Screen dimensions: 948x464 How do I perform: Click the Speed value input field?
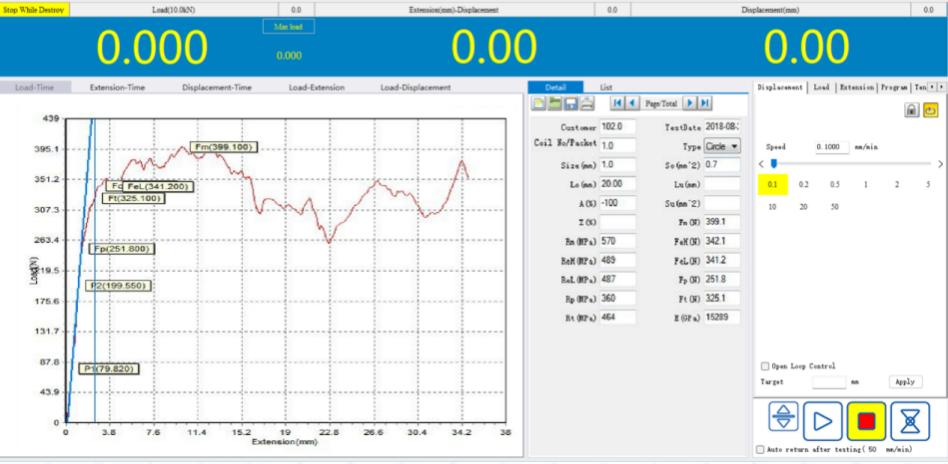pyautogui.click(x=830, y=146)
